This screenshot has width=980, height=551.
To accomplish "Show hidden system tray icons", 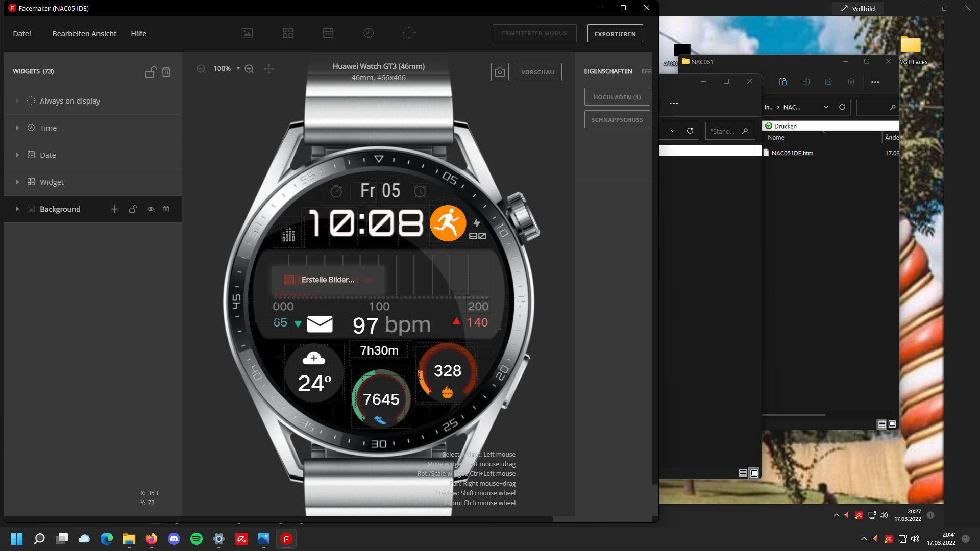I will coord(864,539).
